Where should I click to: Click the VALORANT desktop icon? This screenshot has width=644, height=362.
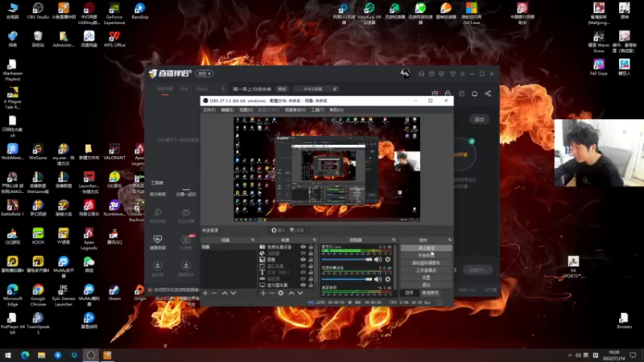(x=114, y=152)
